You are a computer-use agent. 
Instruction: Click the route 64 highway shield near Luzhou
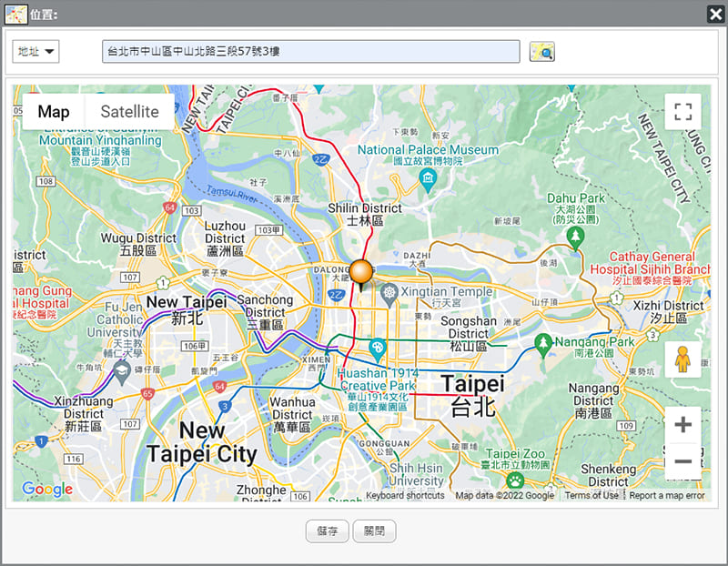tap(170, 207)
